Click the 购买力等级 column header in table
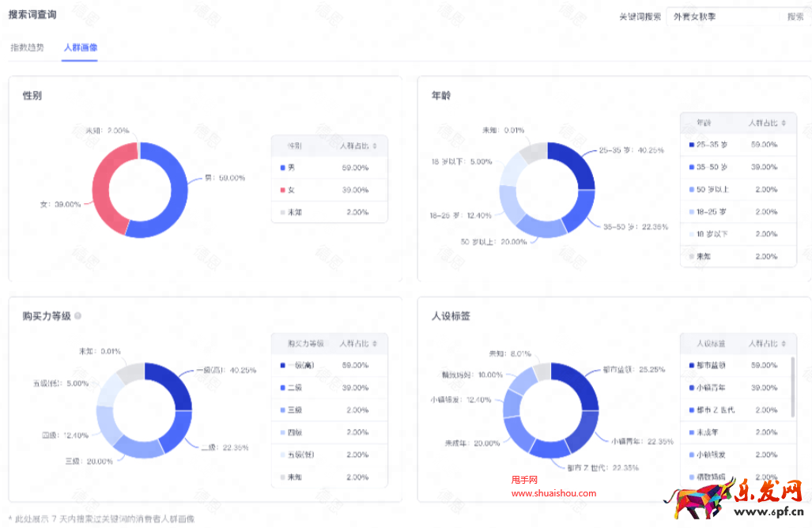The width and height of the screenshot is (812, 528). [x=305, y=343]
